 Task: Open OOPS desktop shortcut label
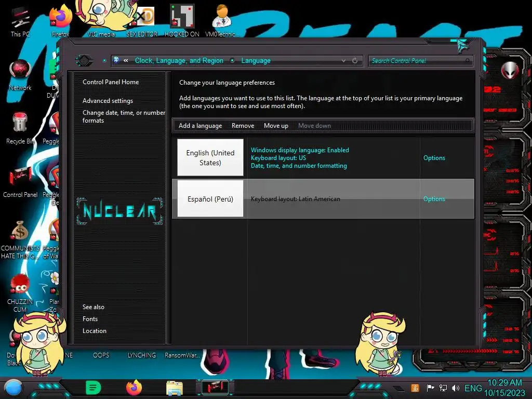(101, 355)
